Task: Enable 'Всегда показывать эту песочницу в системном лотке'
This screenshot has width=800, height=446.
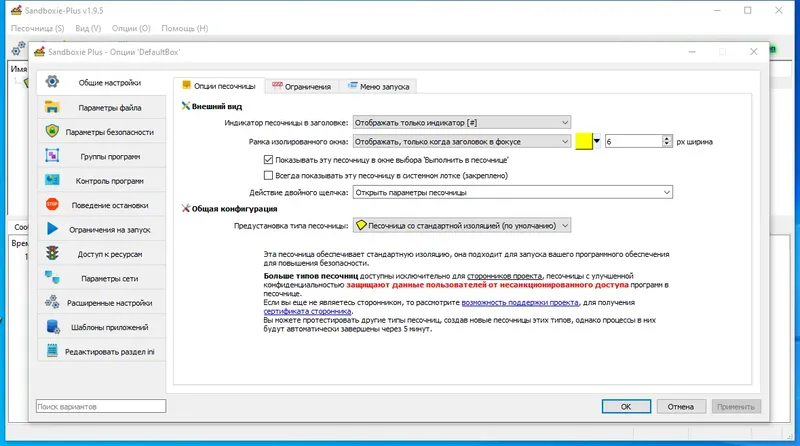Action: click(268, 175)
